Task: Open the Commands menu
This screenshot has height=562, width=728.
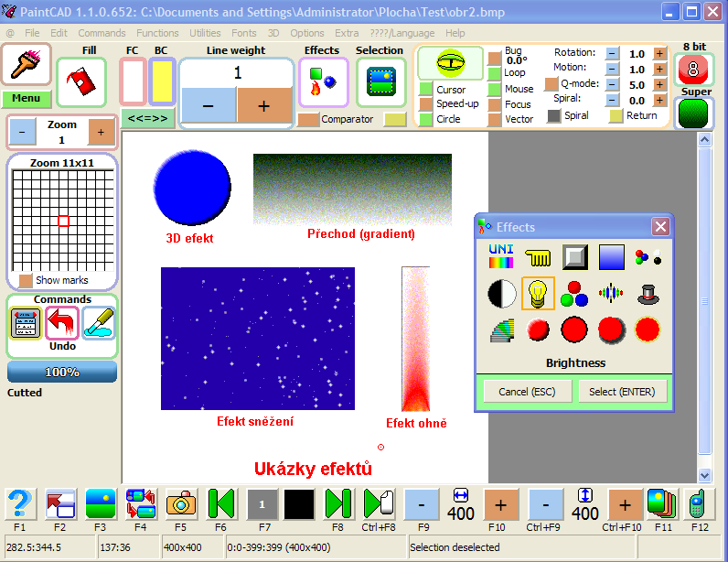Action: 102,33
